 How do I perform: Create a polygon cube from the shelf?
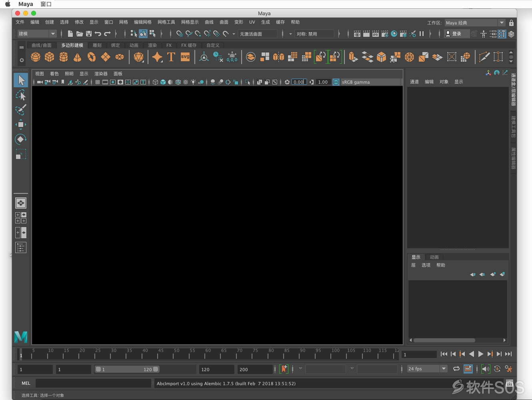50,57
